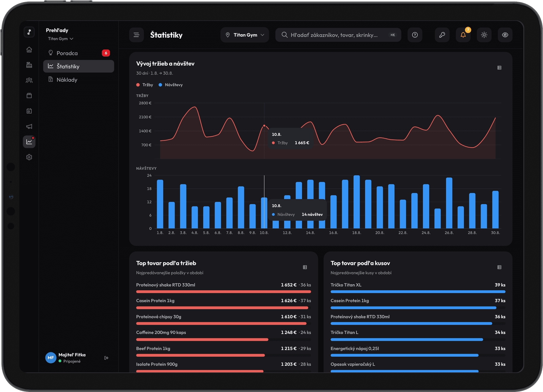Click the Energetický nápoj 0,25l quantity bar
The width and height of the screenshot is (543, 392).
(405, 355)
